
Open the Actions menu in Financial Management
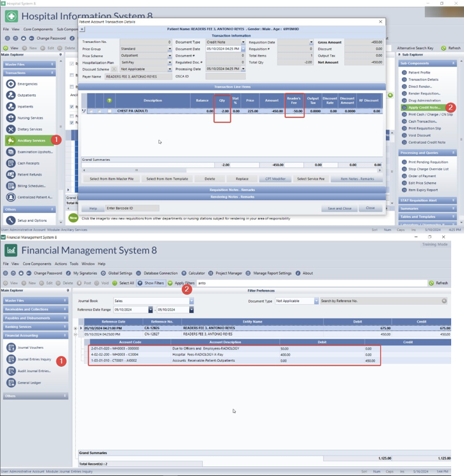click(61, 264)
